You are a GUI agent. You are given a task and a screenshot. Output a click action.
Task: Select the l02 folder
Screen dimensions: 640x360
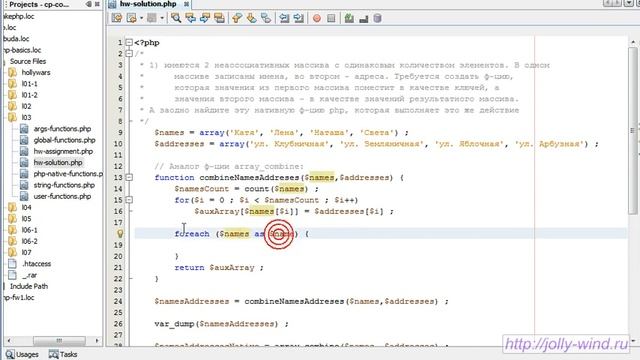tap(27, 106)
